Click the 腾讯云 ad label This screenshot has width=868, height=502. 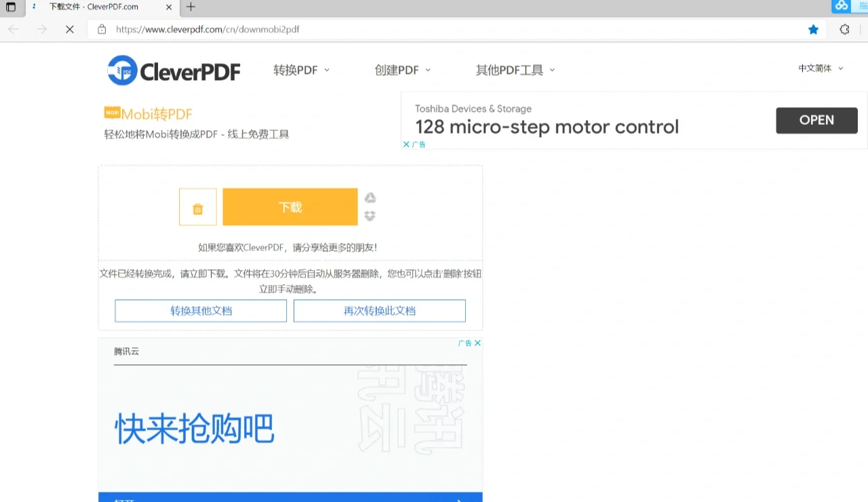click(x=126, y=351)
